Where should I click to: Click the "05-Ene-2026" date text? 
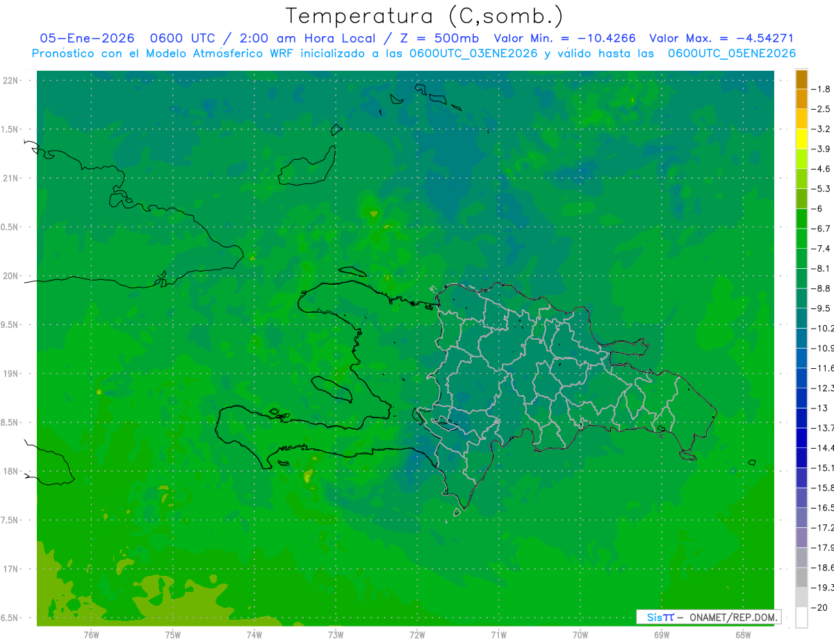pos(87,38)
